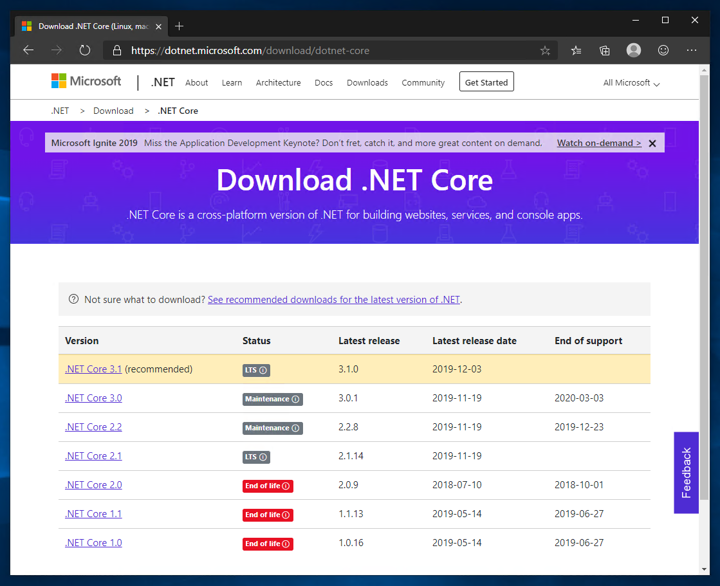Click the scrollbar up arrow
720x586 pixels.
point(704,70)
